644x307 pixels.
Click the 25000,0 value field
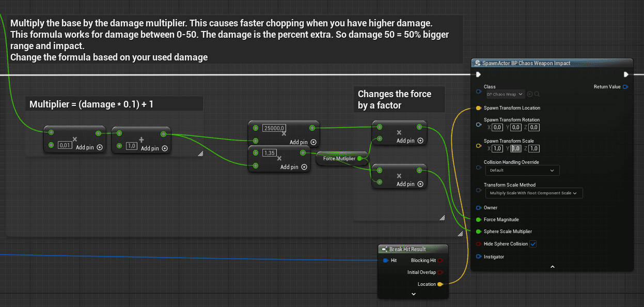point(274,128)
